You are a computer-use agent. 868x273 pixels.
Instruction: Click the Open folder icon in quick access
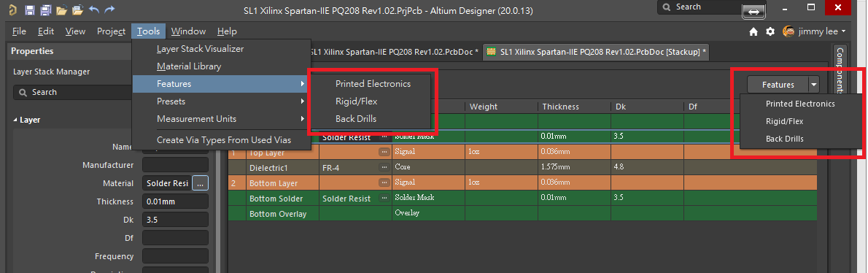point(61,10)
